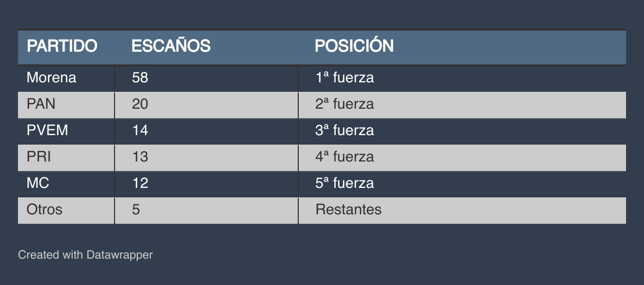This screenshot has width=644, height=285.
Task: Click the ESCAÑOS column header
Action: pos(171,46)
